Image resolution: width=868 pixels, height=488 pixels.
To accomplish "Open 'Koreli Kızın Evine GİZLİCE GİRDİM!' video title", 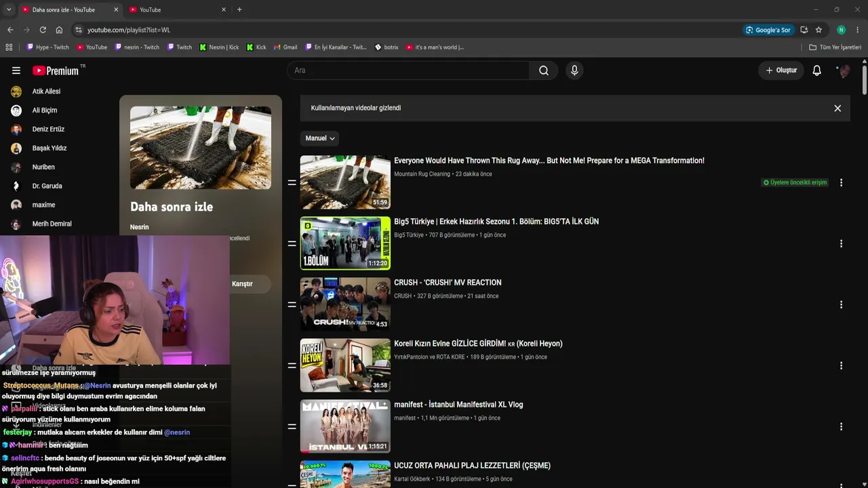I will [478, 344].
